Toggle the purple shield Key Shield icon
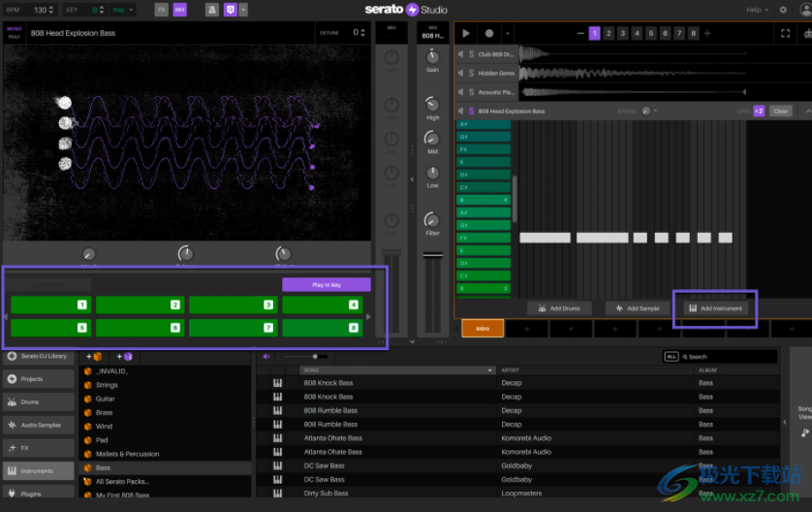This screenshot has height=512, width=812. click(230, 10)
